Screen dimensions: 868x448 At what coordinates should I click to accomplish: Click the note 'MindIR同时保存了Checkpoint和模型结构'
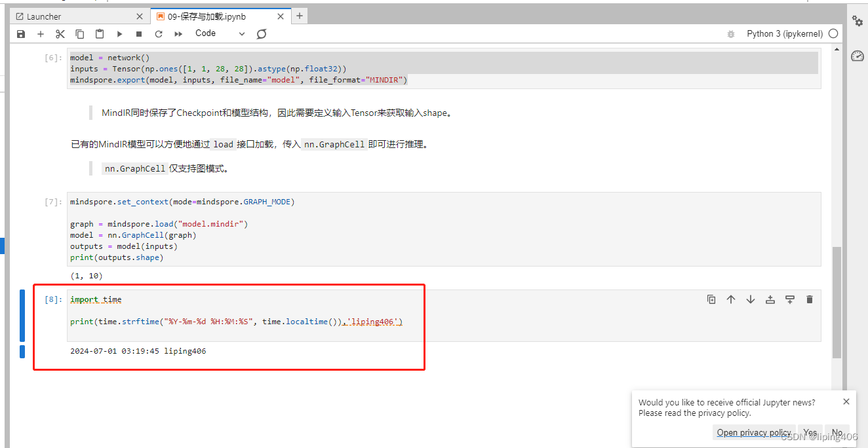277,113
